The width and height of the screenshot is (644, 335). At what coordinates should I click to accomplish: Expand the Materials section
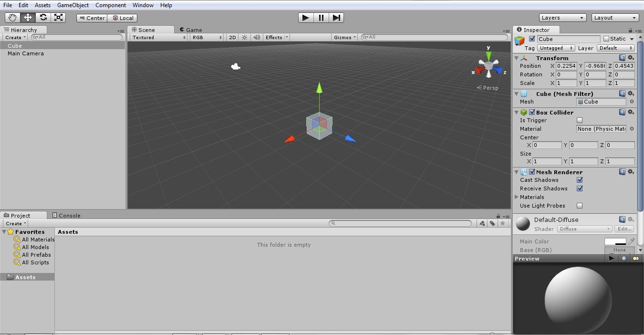pos(517,197)
